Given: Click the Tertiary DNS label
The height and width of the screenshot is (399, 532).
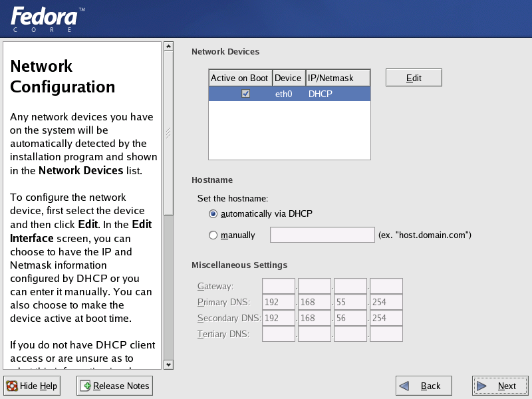Looking at the screenshot, I should (x=223, y=334).
